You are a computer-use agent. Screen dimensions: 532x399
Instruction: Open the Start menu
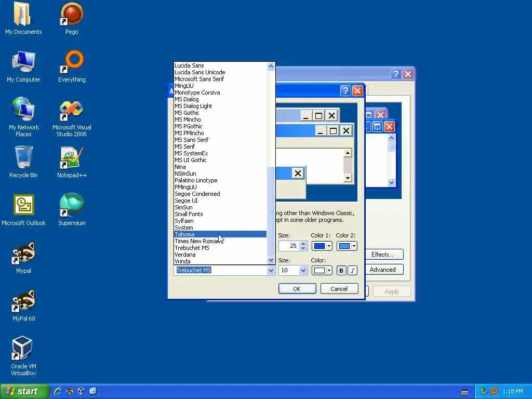[x=24, y=391]
